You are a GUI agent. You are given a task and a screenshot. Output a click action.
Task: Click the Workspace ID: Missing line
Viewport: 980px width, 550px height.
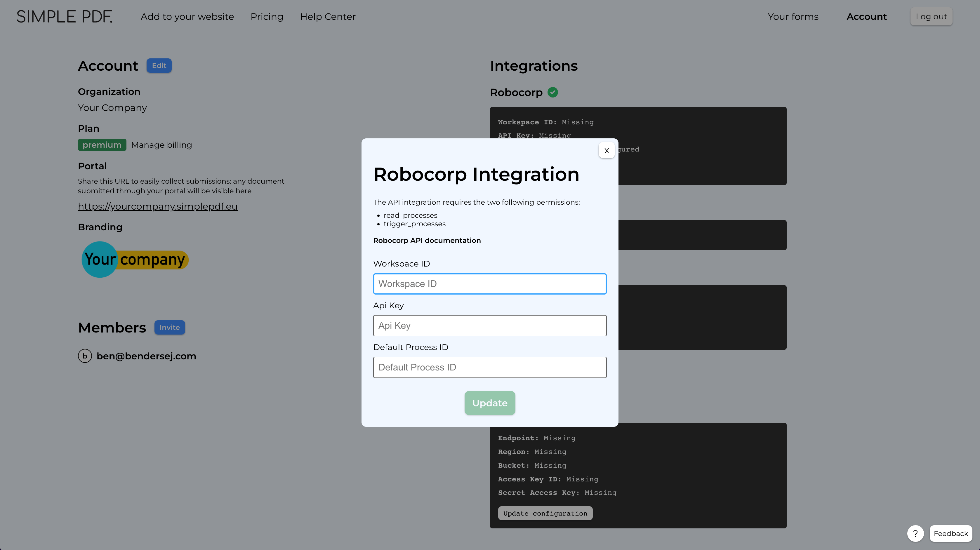pyautogui.click(x=545, y=122)
